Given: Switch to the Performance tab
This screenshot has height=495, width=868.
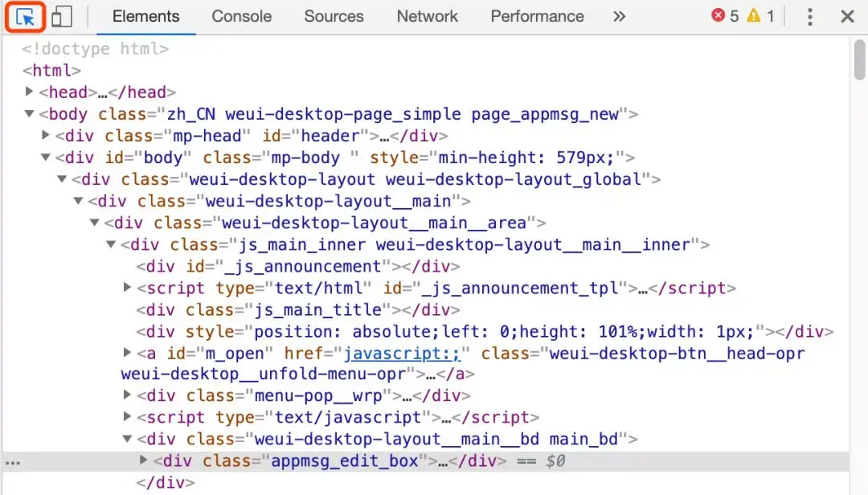Looking at the screenshot, I should click(x=537, y=17).
